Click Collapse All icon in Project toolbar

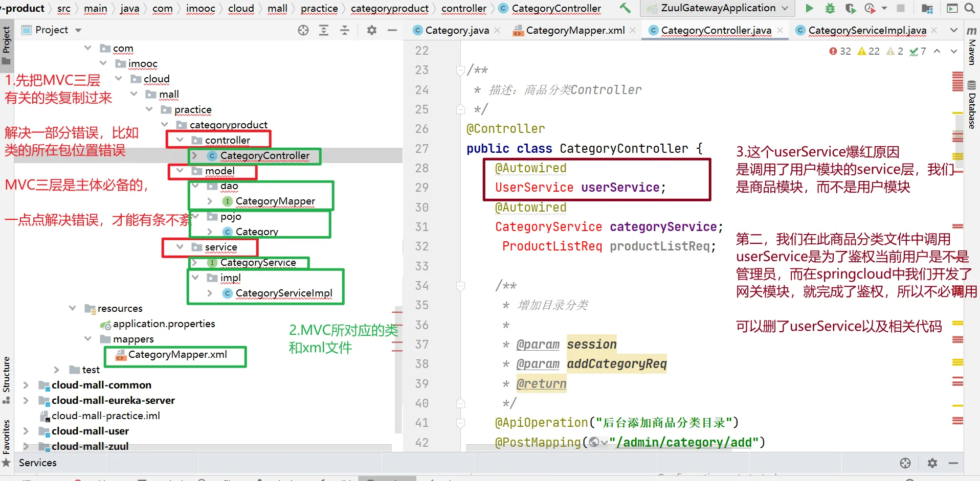pos(345,30)
